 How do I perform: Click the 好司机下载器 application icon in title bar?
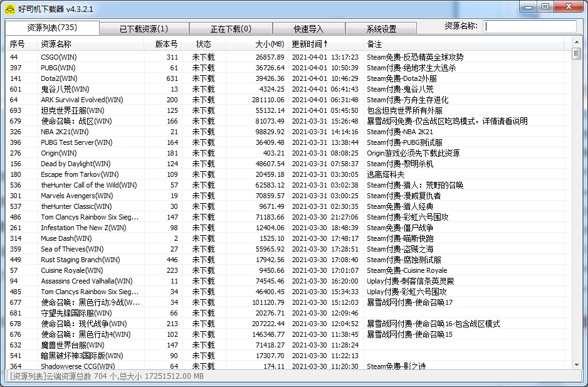coord(10,9)
